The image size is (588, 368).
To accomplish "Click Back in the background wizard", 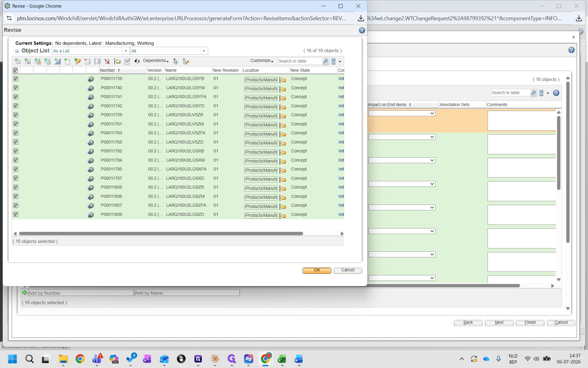I will 468,323.
